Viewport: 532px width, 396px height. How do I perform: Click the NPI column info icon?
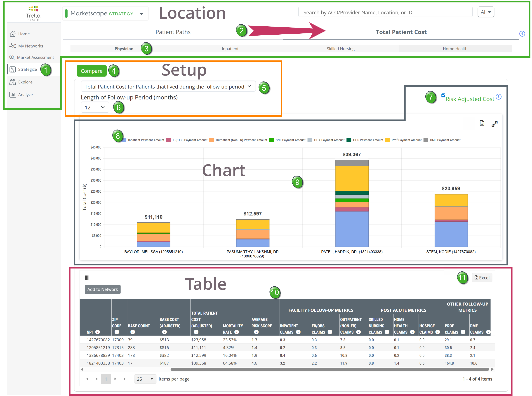[x=97, y=332]
